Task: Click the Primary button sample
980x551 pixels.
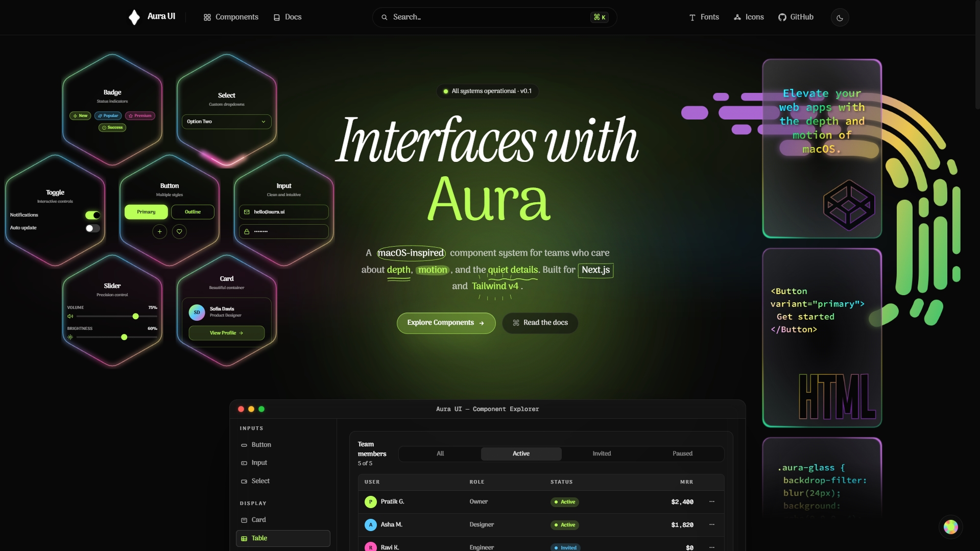Action: point(146,212)
